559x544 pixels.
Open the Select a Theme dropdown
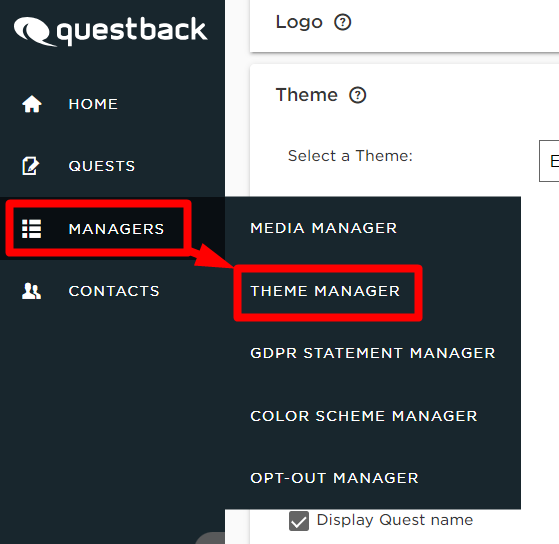(x=549, y=161)
